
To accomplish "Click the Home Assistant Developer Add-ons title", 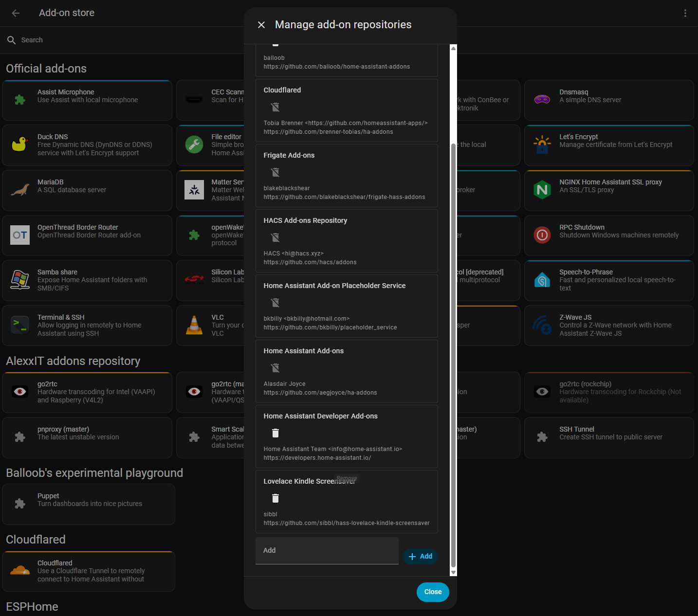I will tap(320, 416).
